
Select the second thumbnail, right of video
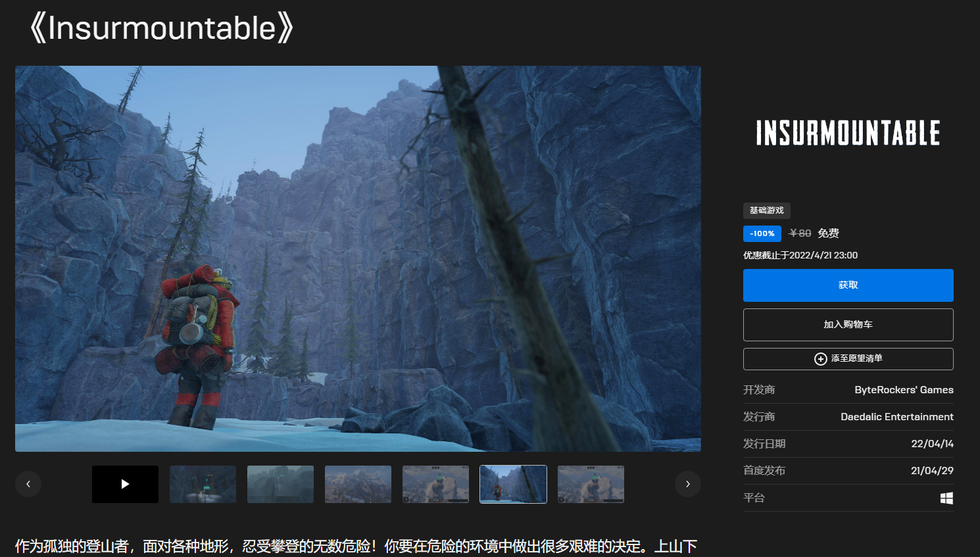coord(203,484)
